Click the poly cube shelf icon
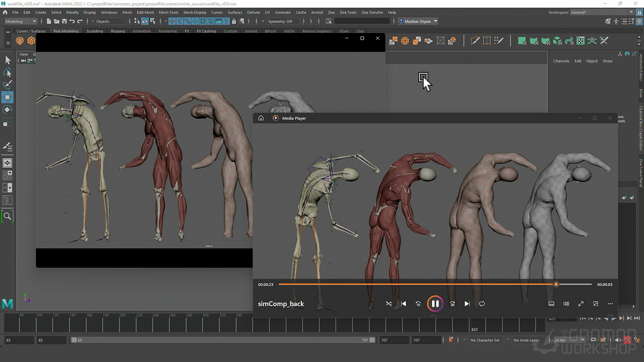 [31, 41]
